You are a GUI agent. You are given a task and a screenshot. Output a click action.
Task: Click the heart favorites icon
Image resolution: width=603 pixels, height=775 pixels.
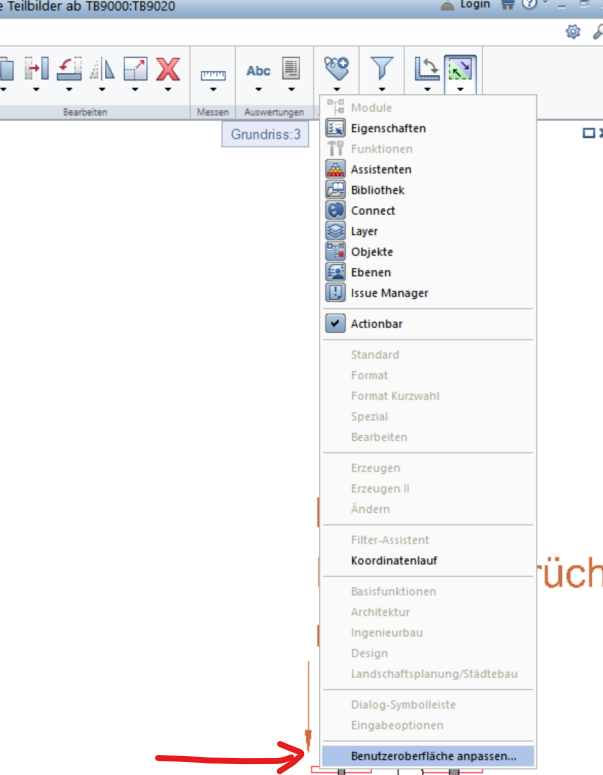click(x=336, y=68)
